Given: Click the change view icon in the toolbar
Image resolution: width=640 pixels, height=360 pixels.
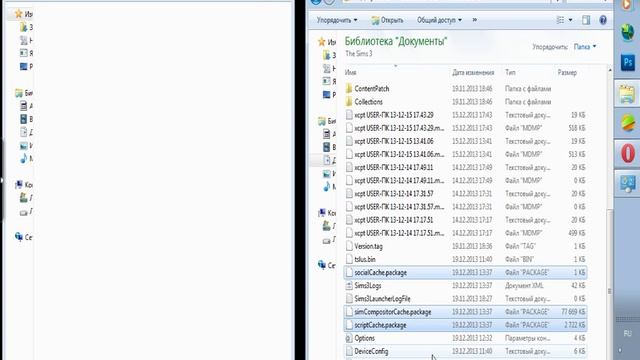Looking at the screenshot, I should 560,20.
